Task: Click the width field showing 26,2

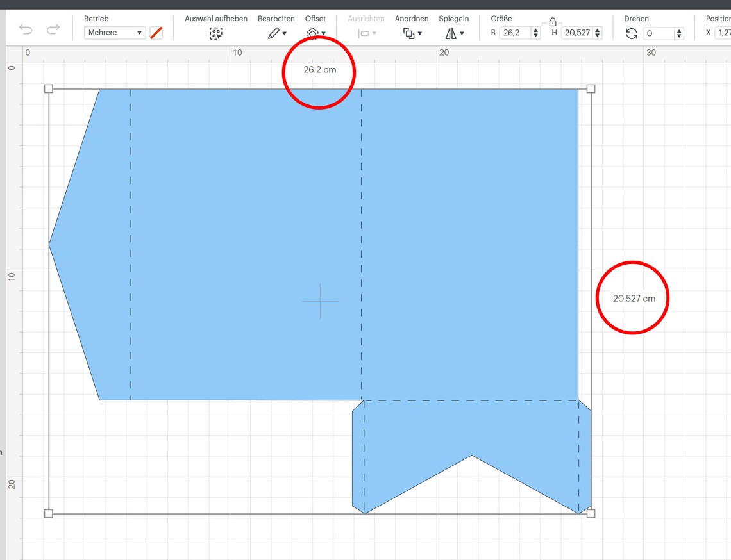Action: [x=514, y=32]
